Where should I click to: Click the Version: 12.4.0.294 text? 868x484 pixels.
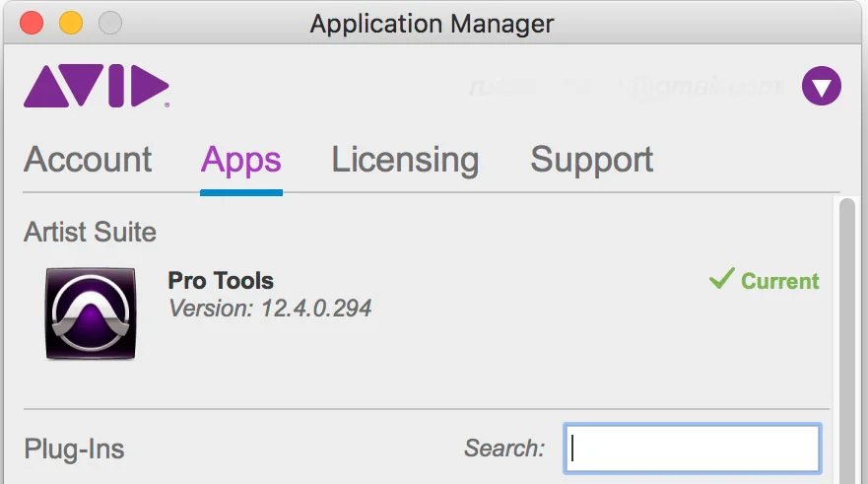click(270, 309)
